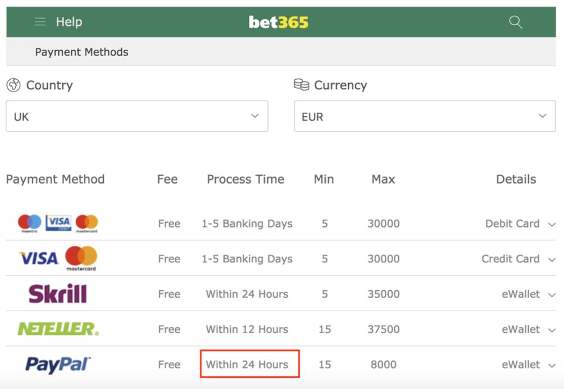Click the Visa Debit logo
This screenshot has height=392, width=564.
tap(58, 223)
